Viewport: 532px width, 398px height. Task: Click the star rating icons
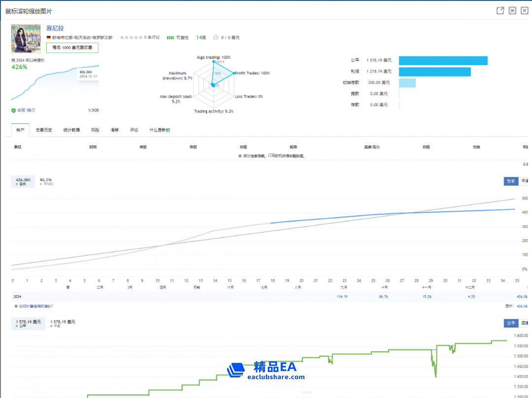point(131,37)
